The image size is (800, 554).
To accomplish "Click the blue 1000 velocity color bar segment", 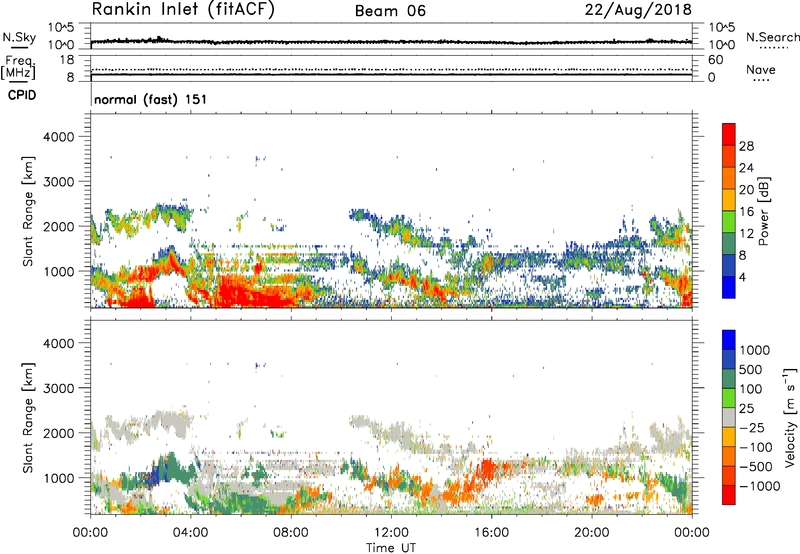I will 729,340.
